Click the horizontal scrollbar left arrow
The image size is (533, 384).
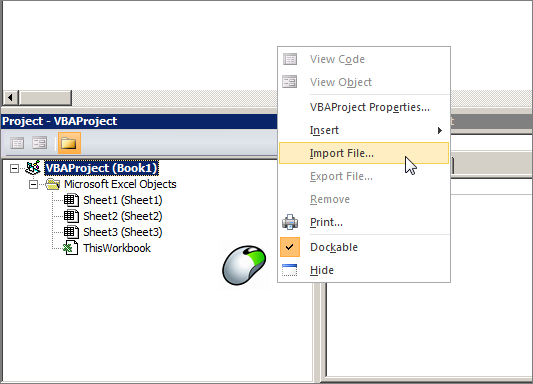[10, 98]
